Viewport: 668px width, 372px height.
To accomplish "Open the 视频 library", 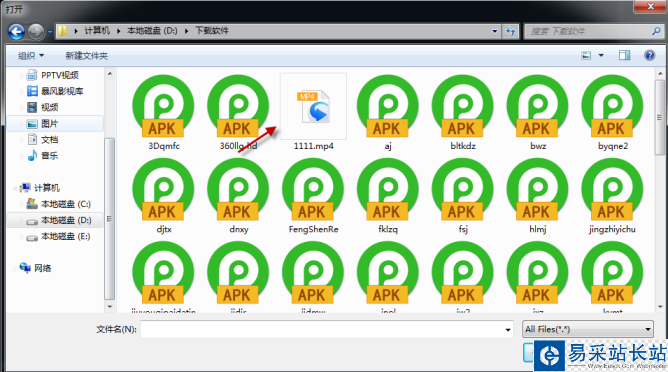I will 49,107.
